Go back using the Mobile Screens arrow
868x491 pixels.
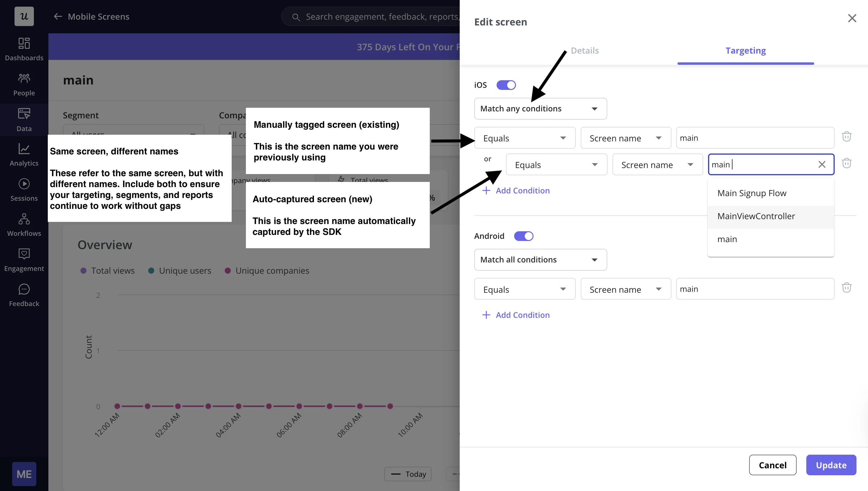pyautogui.click(x=58, y=17)
